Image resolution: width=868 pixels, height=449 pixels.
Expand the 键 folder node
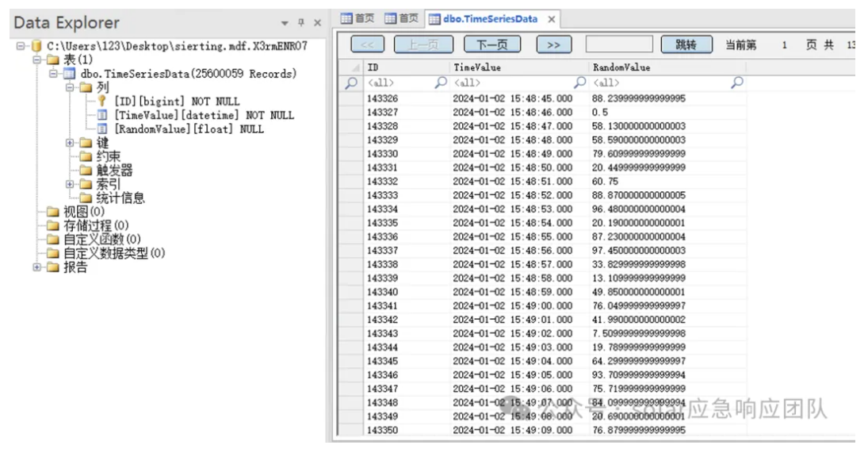coord(70,143)
